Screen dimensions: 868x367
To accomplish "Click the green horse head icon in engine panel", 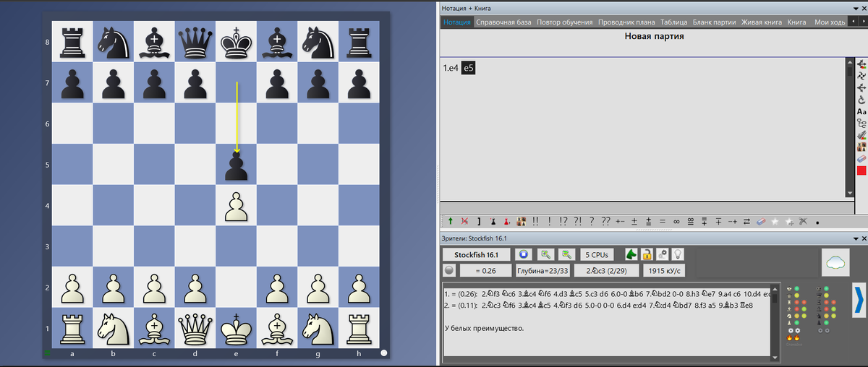I will (631, 254).
